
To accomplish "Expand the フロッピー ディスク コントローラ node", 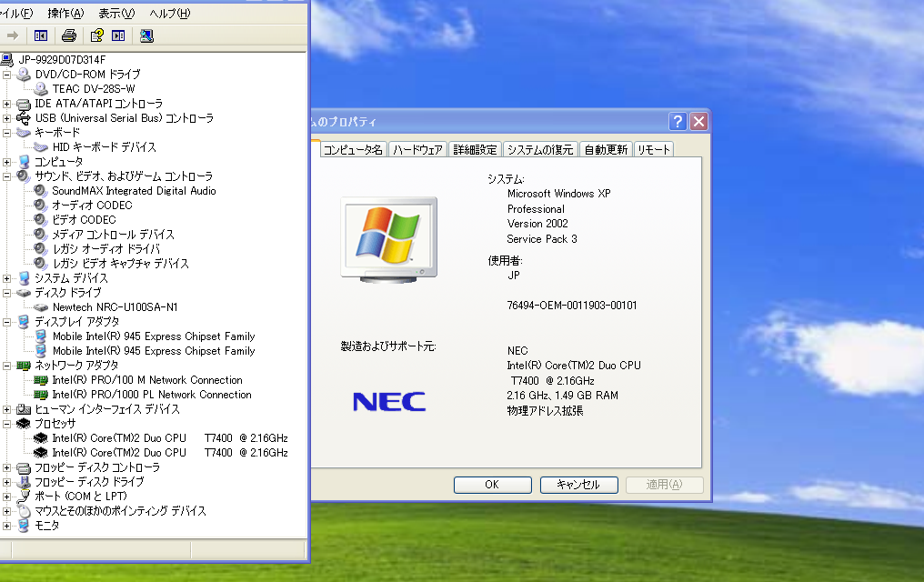I will 7,467.
